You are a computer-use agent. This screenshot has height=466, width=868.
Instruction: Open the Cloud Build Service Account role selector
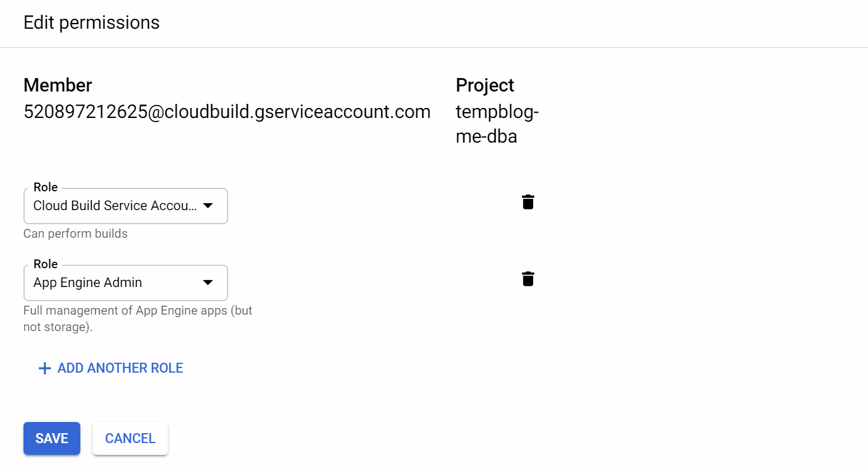pos(115,206)
